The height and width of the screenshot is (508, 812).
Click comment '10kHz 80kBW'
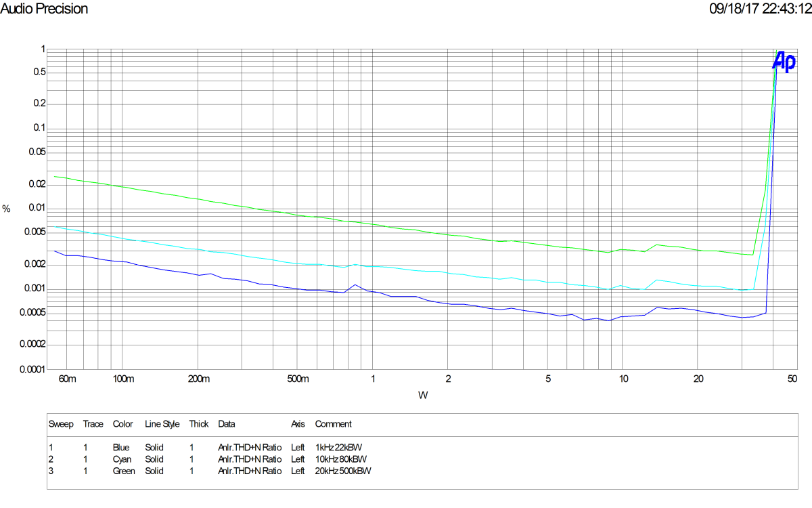click(341, 459)
